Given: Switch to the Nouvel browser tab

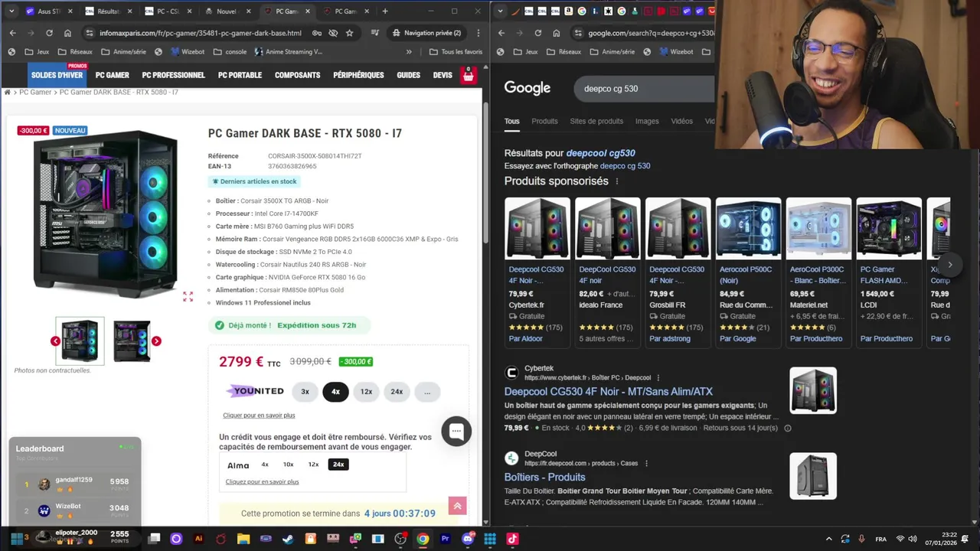Looking at the screenshot, I should point(227,11).
